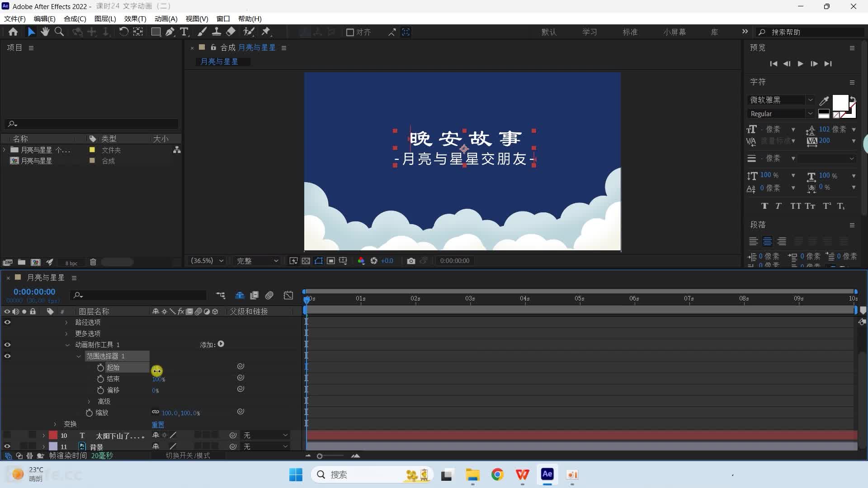The height and width of the screenshot is (488, 868).
Task: Switch to the 标准 workspace
Action: coord(630,32)
